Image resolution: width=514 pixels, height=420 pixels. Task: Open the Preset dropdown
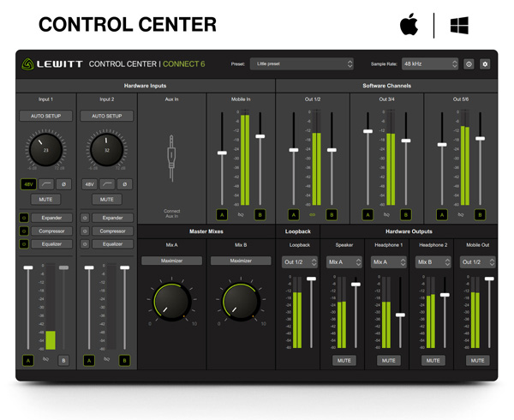[x=302, y=64]
